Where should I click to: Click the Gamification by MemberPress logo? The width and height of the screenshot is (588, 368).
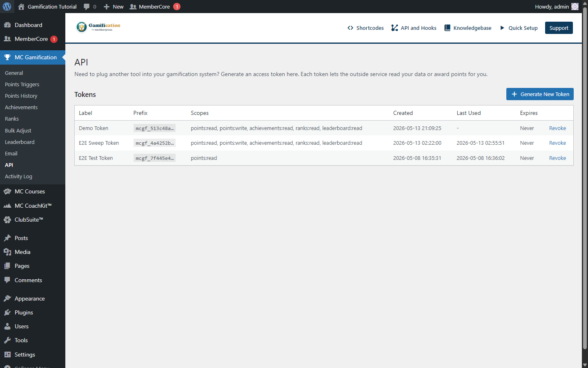pos(98,27)
